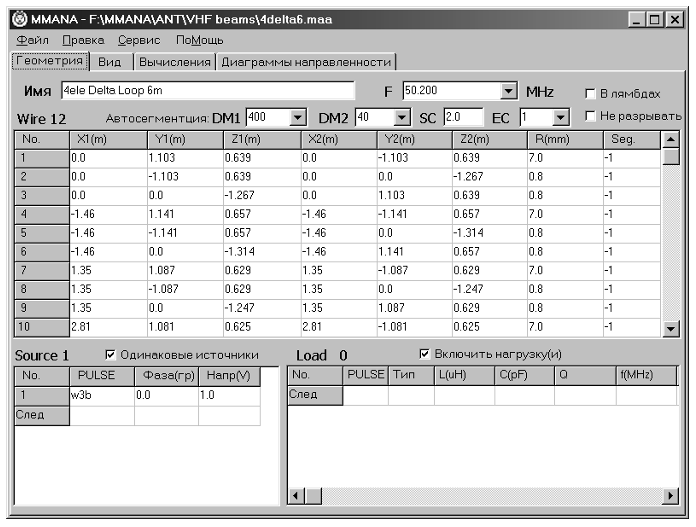This screenshot has width=696, height=527.
Task: Uncheck 'Одинаковые источники' checkbox
Action: (110, 354)
